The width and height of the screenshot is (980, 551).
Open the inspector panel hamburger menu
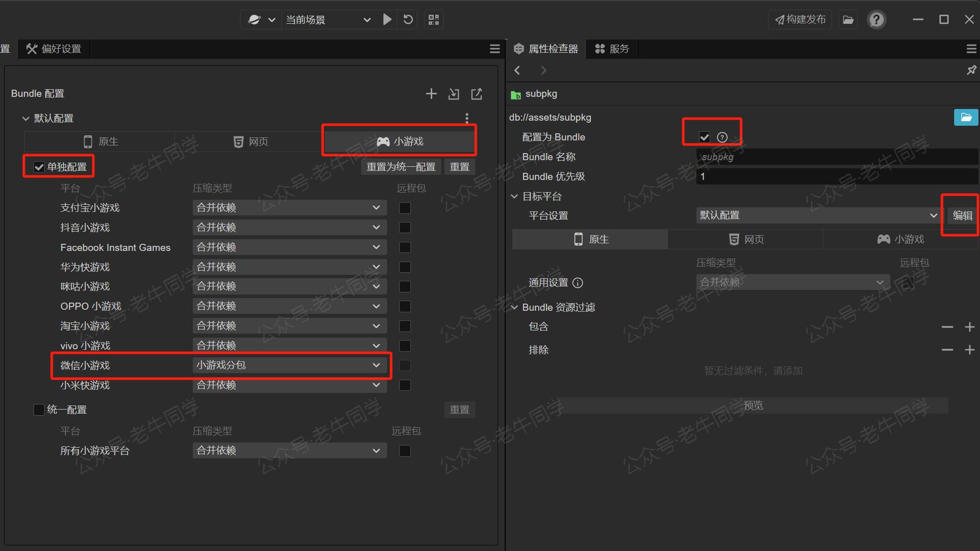point(971,49)
